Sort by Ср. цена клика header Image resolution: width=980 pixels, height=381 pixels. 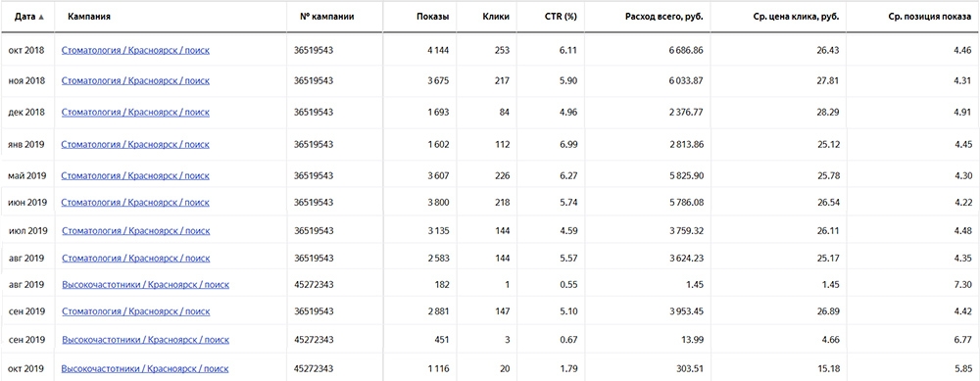[x=796, y=17]
